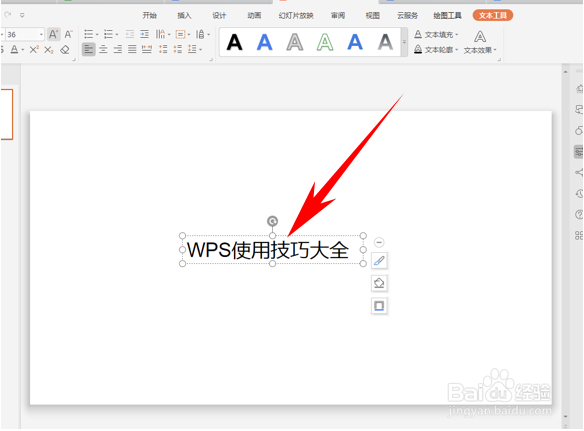Click the floating brush style button

click(x=379, y=261)
